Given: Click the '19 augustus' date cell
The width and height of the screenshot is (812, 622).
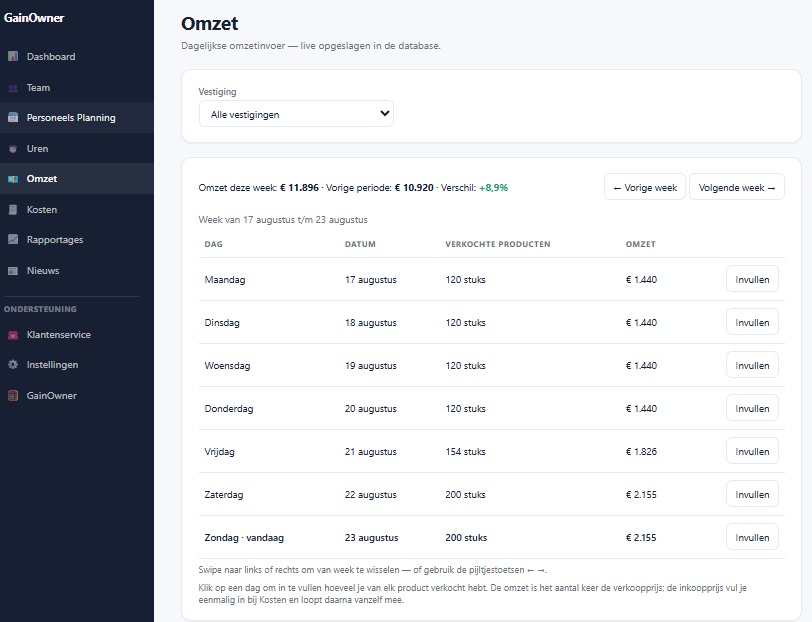Looking at the screenshot, I should 371,366.
